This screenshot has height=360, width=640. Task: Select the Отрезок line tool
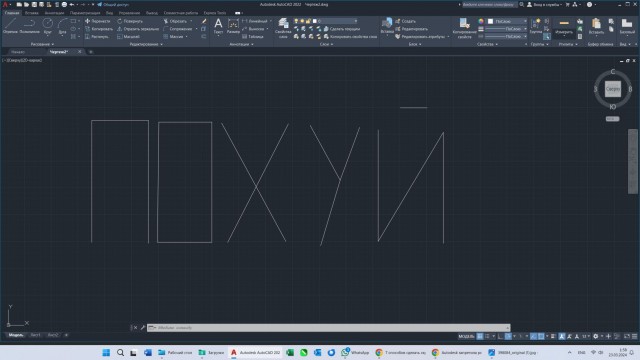pos(10,25)
